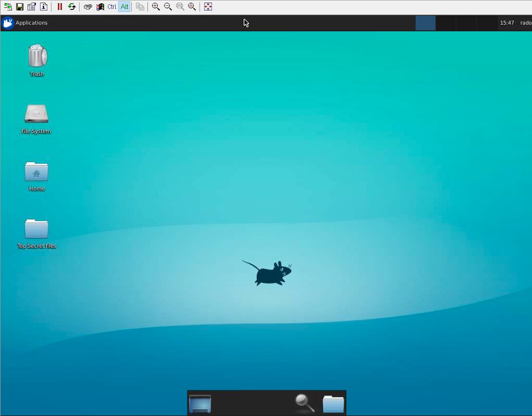
Task: Create a new VNC connection
Action: click(8, 7)
